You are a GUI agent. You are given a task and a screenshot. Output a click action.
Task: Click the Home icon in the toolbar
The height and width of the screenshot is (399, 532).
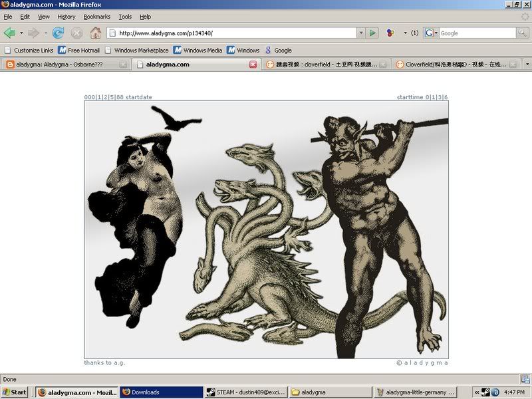[x=95, y=33]
